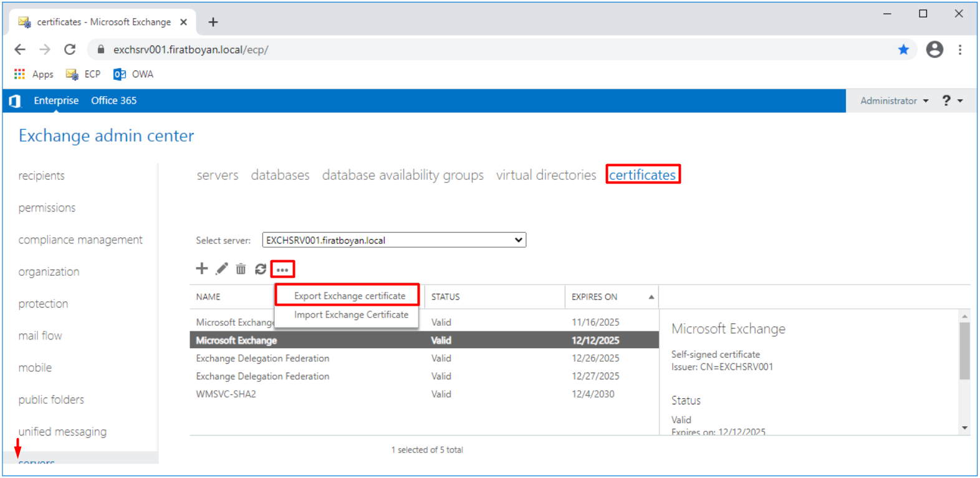The image size is (980, 478).
Task: Open permissions in left navigation
Action: pos(47,208)
